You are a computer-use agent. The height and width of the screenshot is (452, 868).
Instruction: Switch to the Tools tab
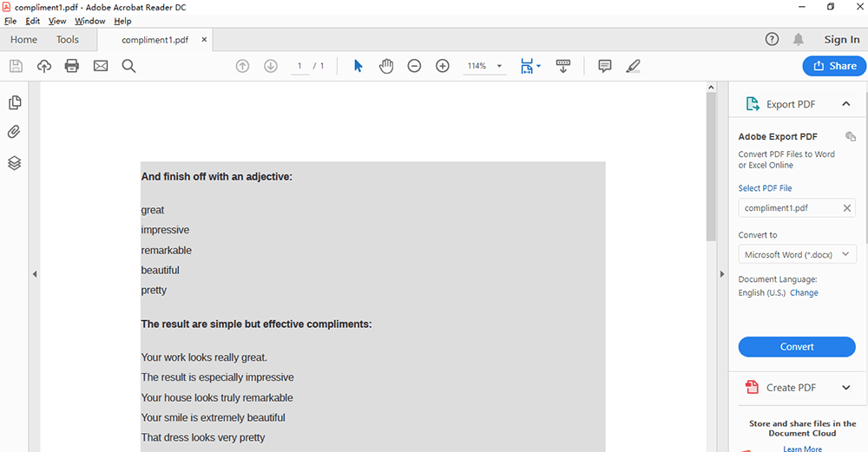68,40
